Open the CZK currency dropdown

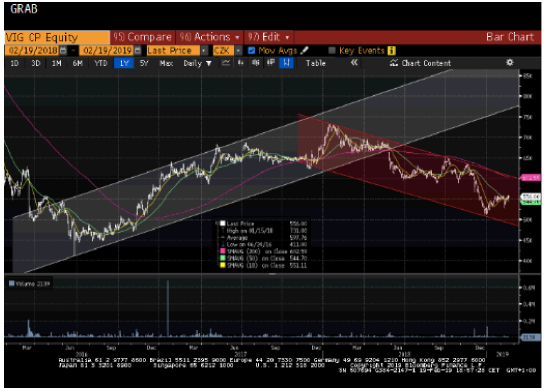[238, 50]
